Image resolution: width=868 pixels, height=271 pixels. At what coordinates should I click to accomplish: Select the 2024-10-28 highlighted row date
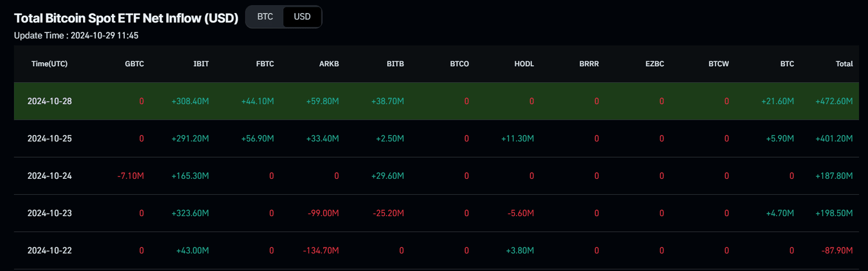tap(50, 101)
